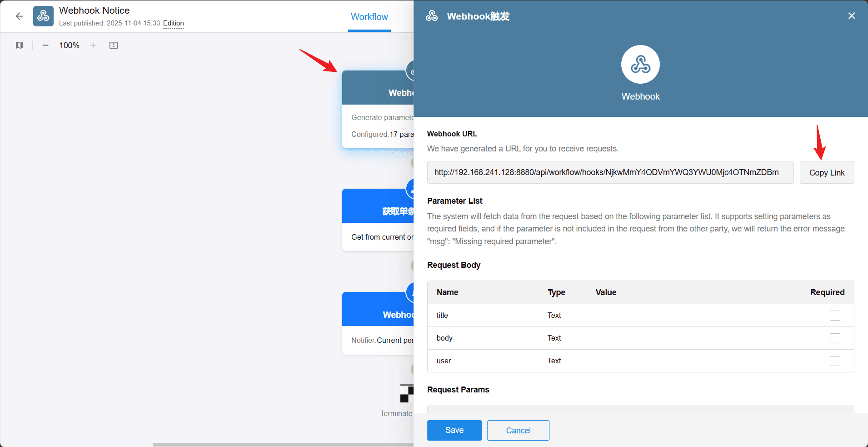Cancel the webhook settings changes
Viewport: 868px width, 447px height.
518,430
